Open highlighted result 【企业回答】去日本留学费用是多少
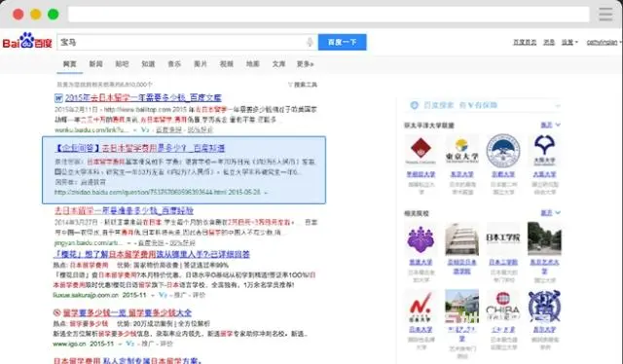 coord(140,148)
